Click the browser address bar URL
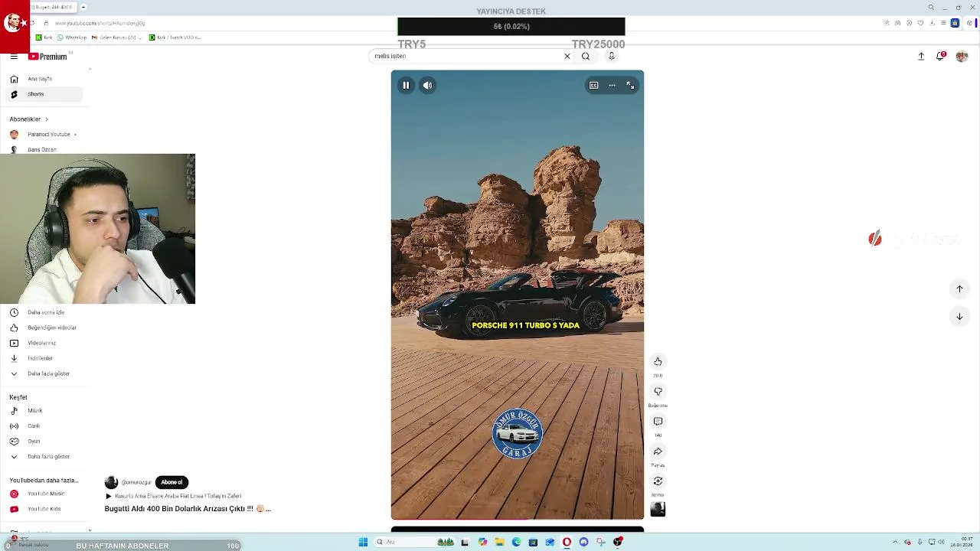The width and height of the screenshot is (980, 551). click(100, 23)
